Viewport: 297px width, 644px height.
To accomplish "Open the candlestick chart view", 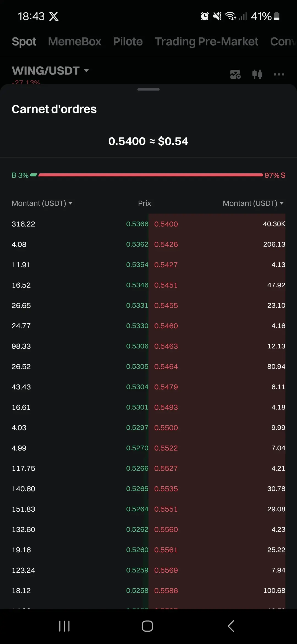I will click(x=257, y=74).
